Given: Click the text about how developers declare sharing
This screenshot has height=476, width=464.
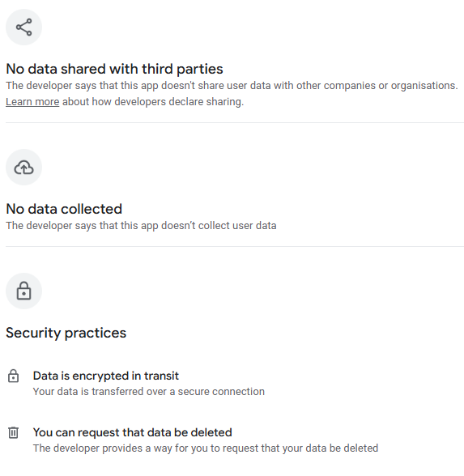Looking at the screenshot, I should pos(153,102).
